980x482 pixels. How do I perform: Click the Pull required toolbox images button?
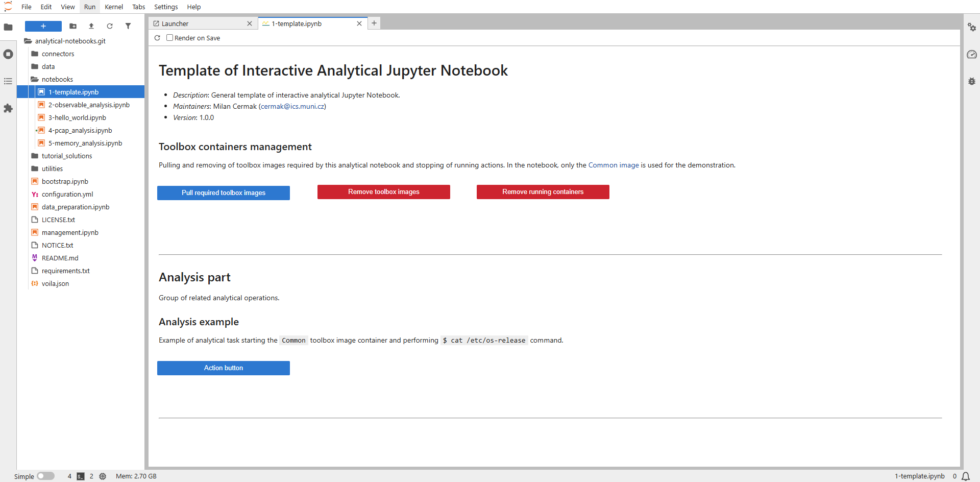tap(223, 192)
